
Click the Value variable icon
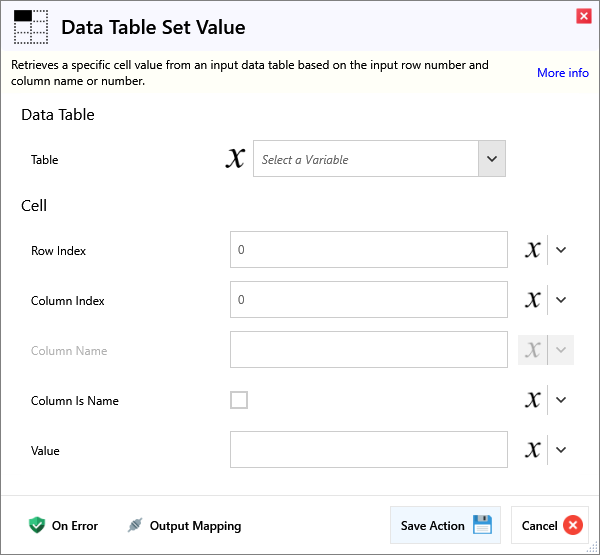pos(533,450)
